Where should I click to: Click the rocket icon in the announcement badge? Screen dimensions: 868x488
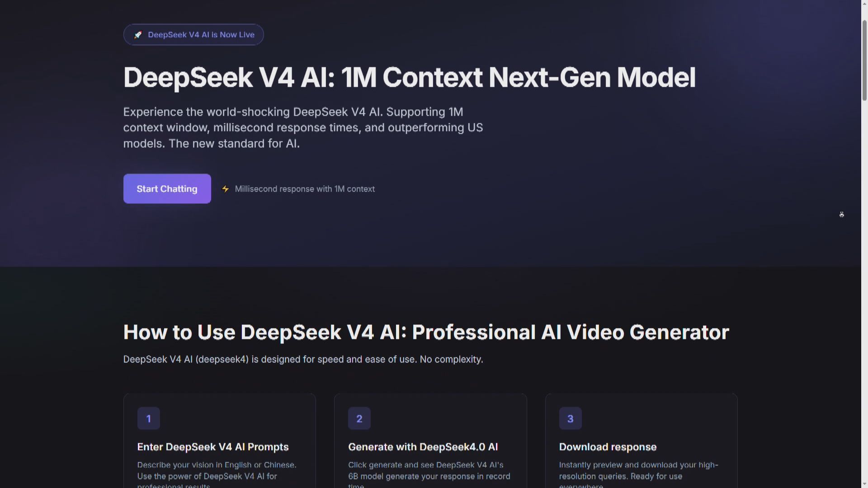(138, 34)
